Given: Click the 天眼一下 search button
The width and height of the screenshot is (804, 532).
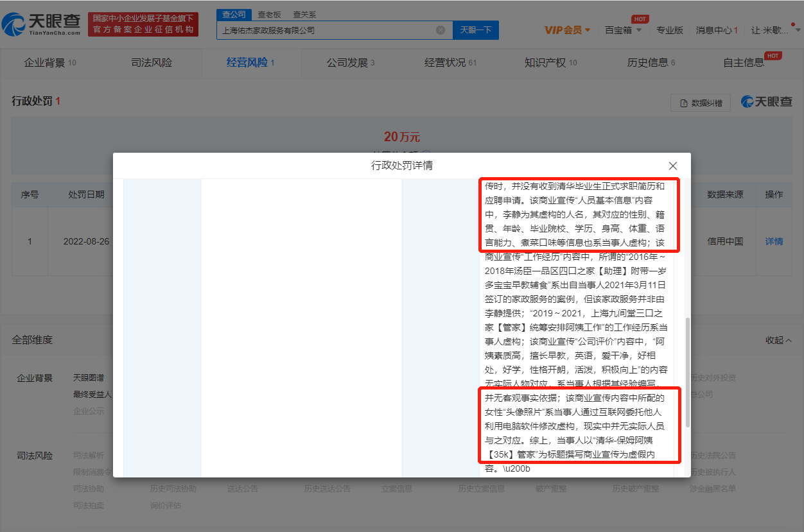Looking at the screenshot, I should (x=475, y=30).
